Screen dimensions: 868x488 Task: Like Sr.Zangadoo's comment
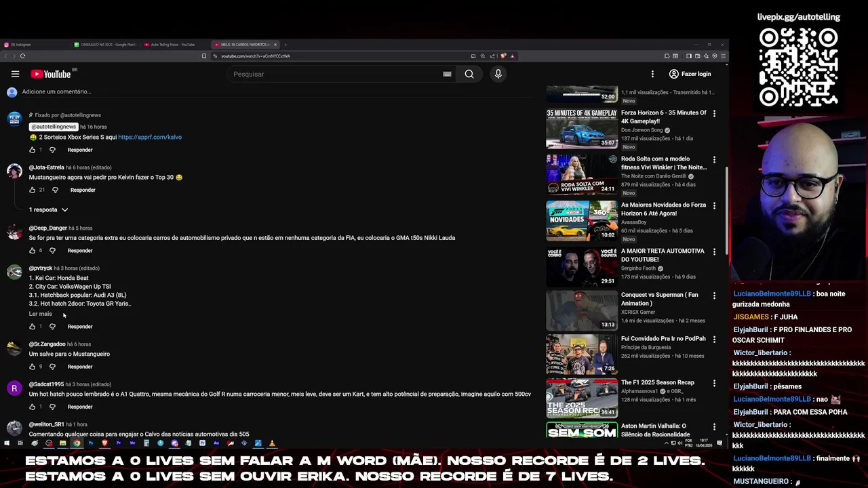point(32,367)
